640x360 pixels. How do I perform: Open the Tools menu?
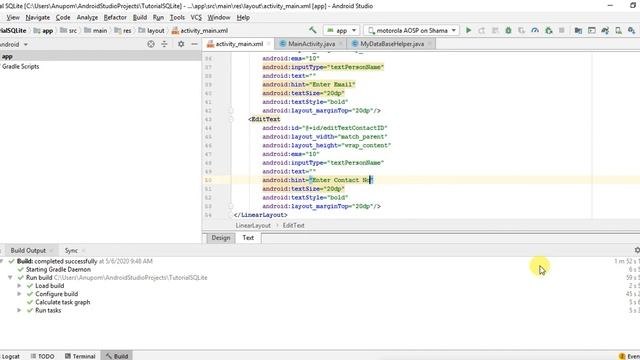point(177,18)
